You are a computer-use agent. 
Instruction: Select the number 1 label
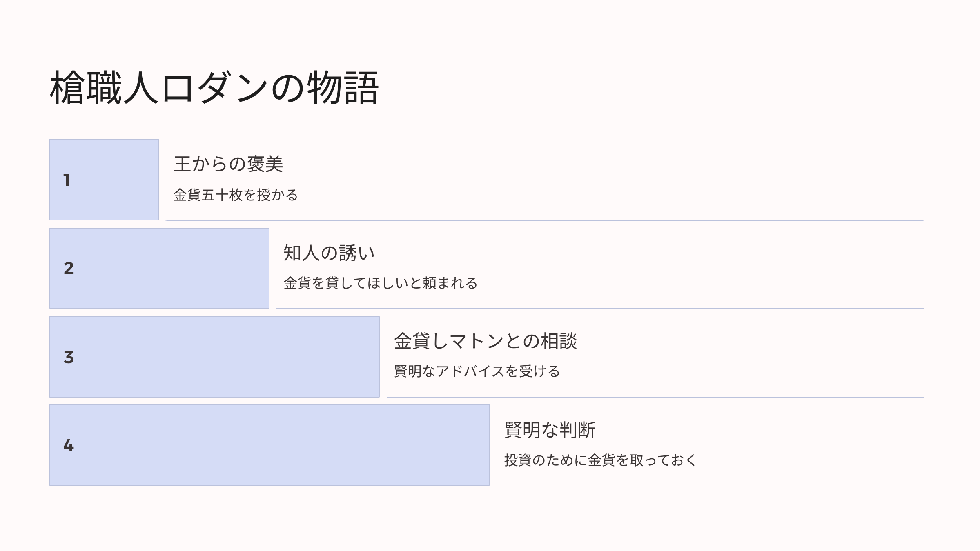point(67,180)
